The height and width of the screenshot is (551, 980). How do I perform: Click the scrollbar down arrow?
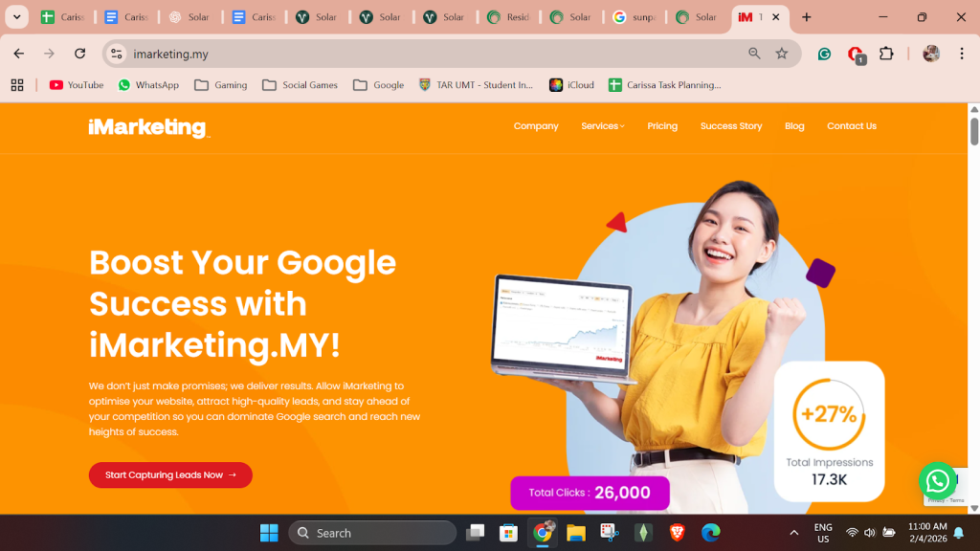pyautogui.click(x=973, y=509)
